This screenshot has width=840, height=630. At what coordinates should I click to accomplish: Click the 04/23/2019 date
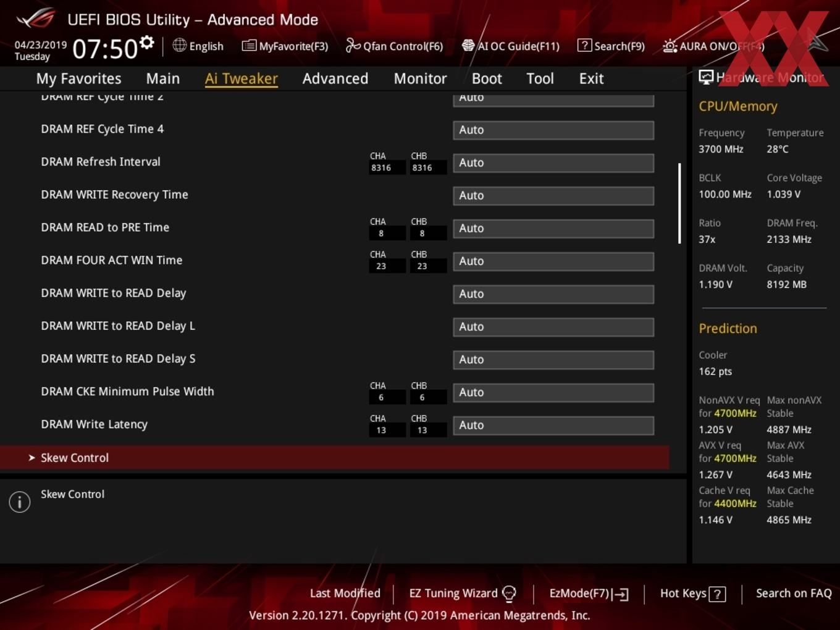click(41, 45)
